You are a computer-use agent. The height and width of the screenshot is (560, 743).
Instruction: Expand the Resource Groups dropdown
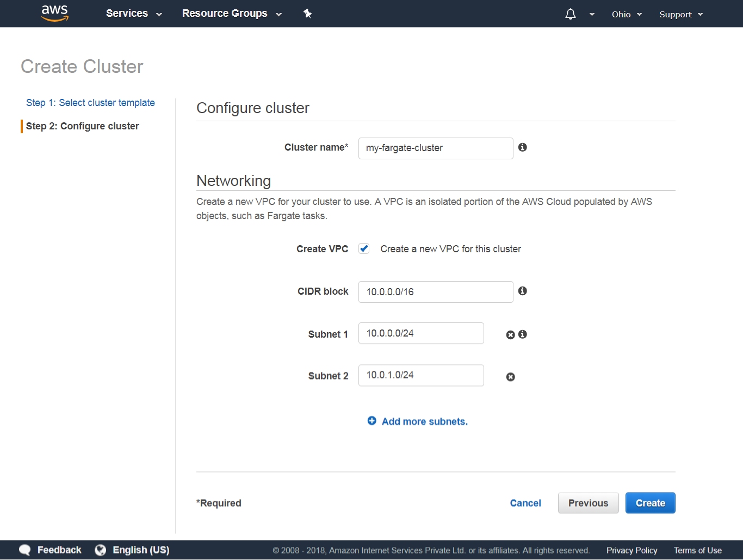coord(232,14)
